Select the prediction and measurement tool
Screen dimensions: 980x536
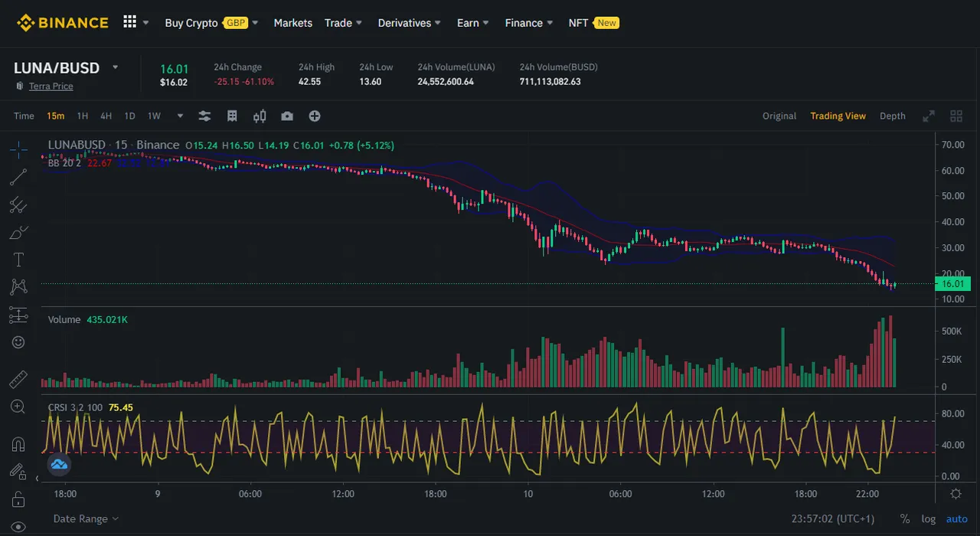18,315
